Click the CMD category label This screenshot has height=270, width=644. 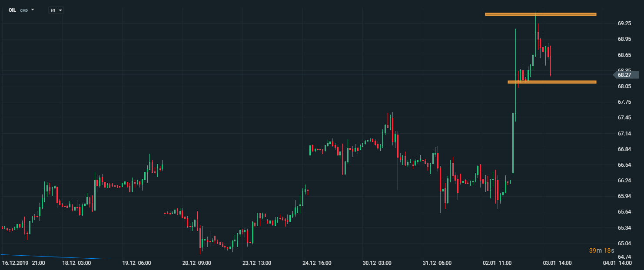[24, 10]
